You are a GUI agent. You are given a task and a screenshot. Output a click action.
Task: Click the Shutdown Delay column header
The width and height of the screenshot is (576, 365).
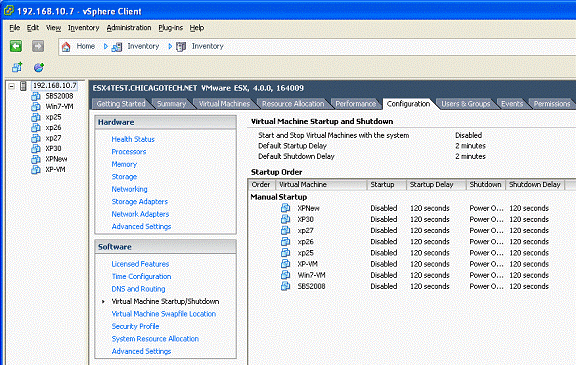coord(535,185)
